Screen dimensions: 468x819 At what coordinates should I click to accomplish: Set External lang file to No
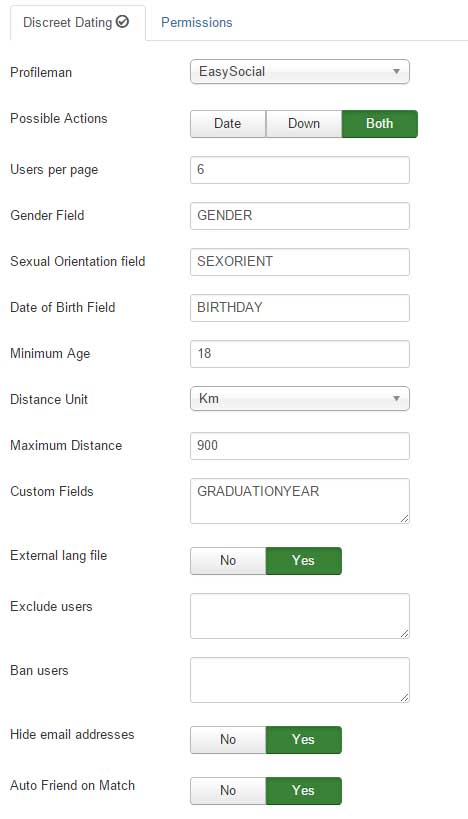(x=228, y=560)
